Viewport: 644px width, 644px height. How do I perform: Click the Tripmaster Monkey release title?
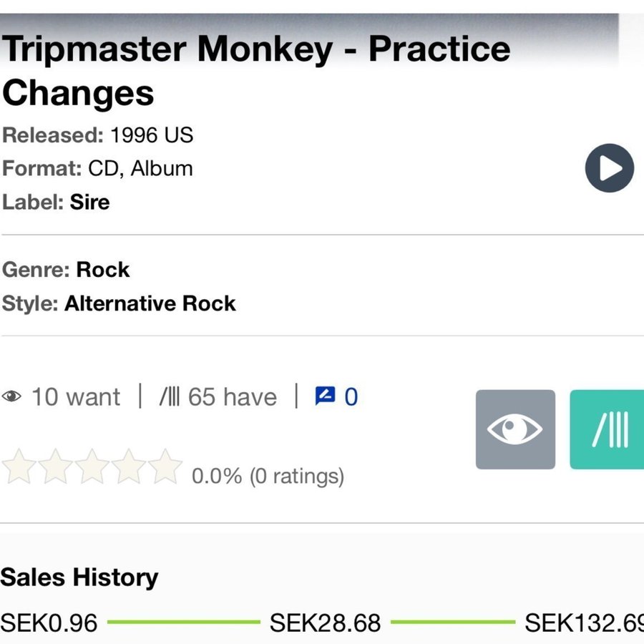click(x=255, y=70)
